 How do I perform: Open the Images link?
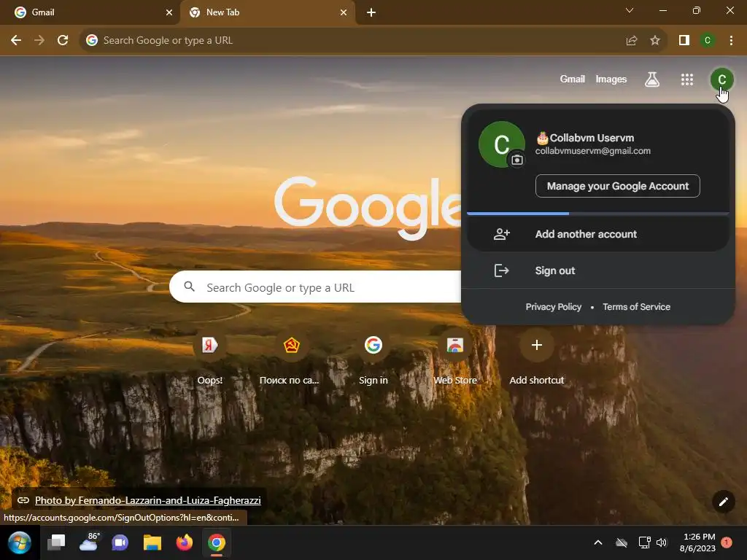(611, 79)
